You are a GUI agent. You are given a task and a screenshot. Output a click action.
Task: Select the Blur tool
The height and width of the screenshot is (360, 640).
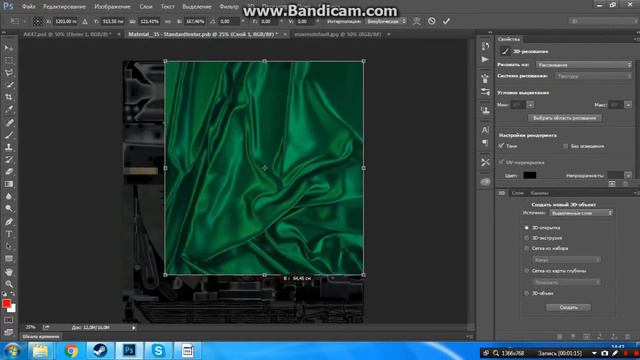pyautogui.click(x=9, y=196)
